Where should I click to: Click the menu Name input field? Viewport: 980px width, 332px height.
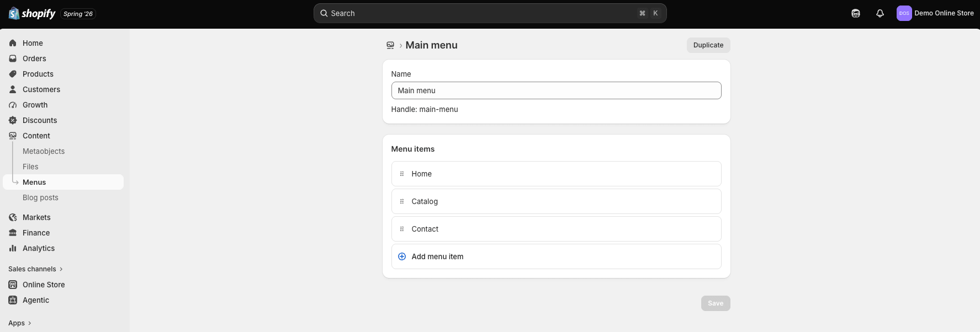(556, 90)
